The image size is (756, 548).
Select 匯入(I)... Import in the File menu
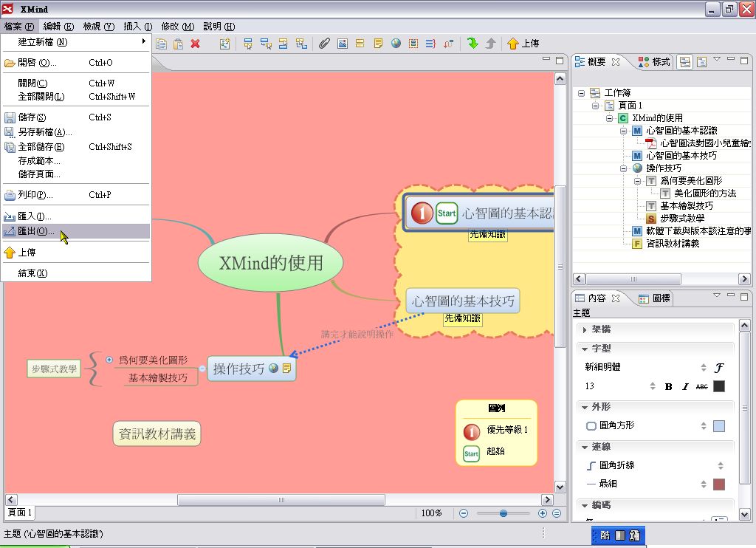coord(76,216)
